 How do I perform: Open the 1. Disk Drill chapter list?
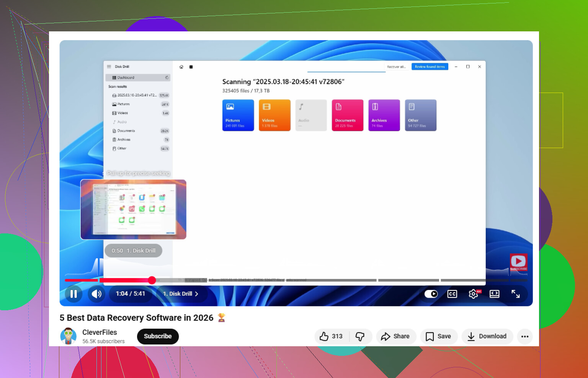pos(181,294)
